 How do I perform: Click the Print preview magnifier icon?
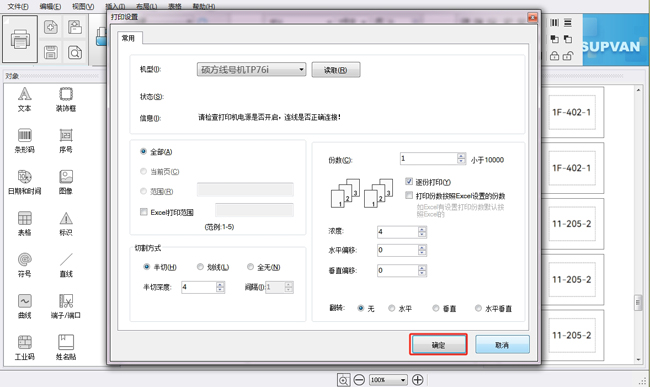[x=75, y=53]
